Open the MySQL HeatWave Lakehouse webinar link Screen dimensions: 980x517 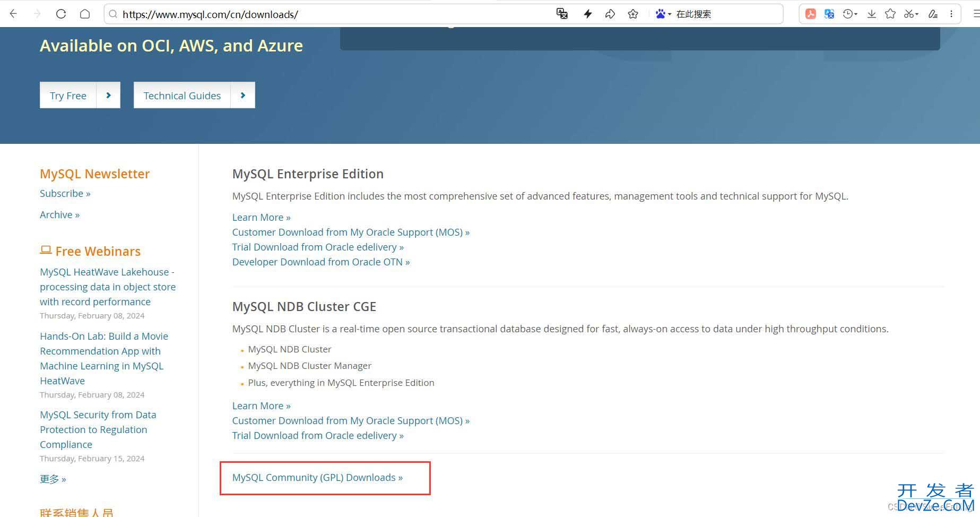[x=108, y=287]
